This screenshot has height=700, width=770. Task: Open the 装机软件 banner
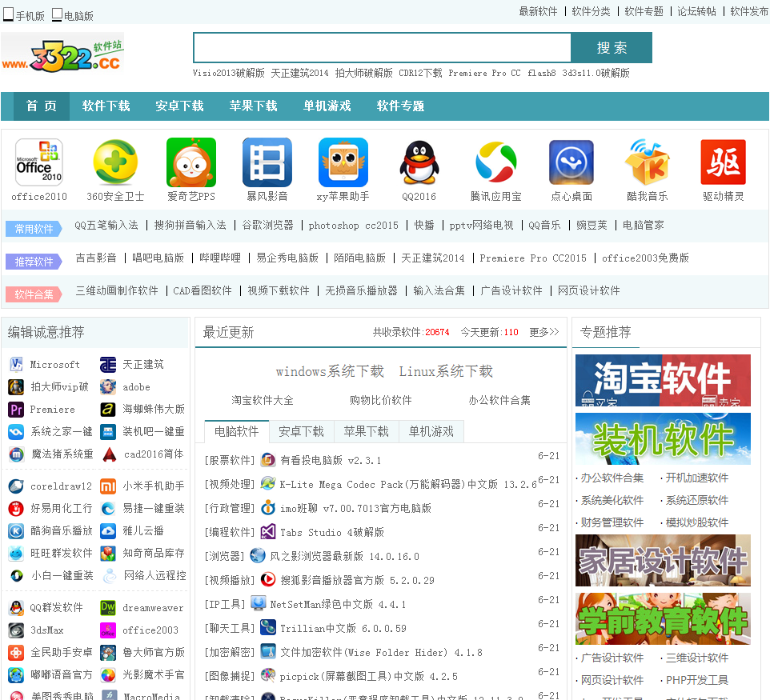663,439
